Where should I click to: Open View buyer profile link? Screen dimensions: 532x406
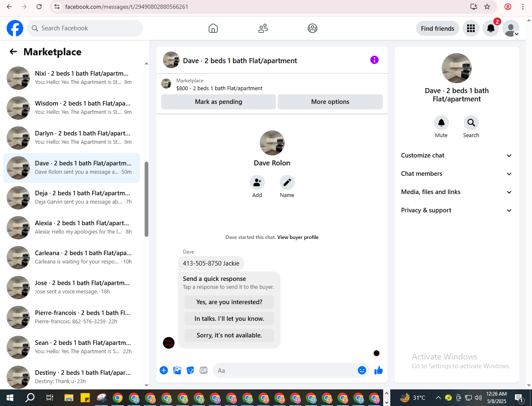click(x=298, y=237)
